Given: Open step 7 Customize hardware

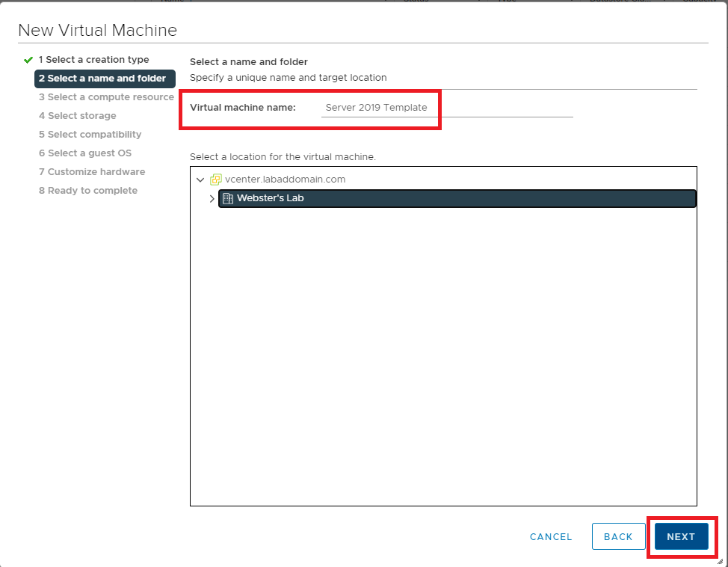Looking at the screenshot, I should (x=92, y=172).
